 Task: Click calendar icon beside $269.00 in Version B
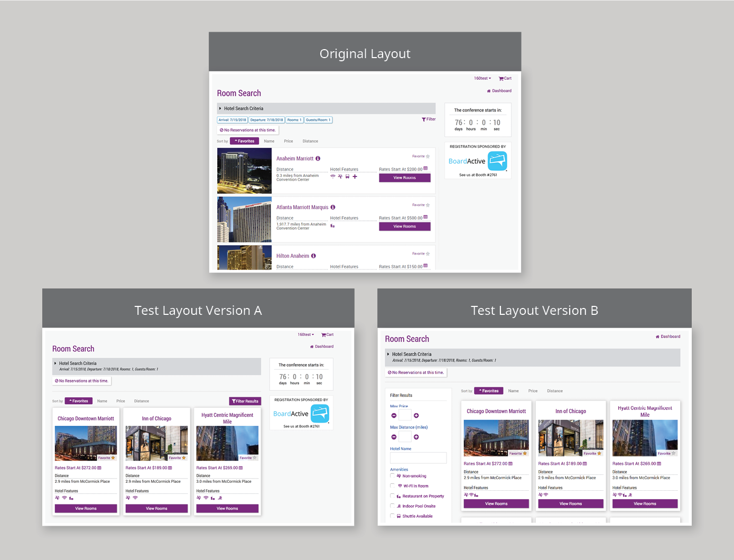pos(659,463)
